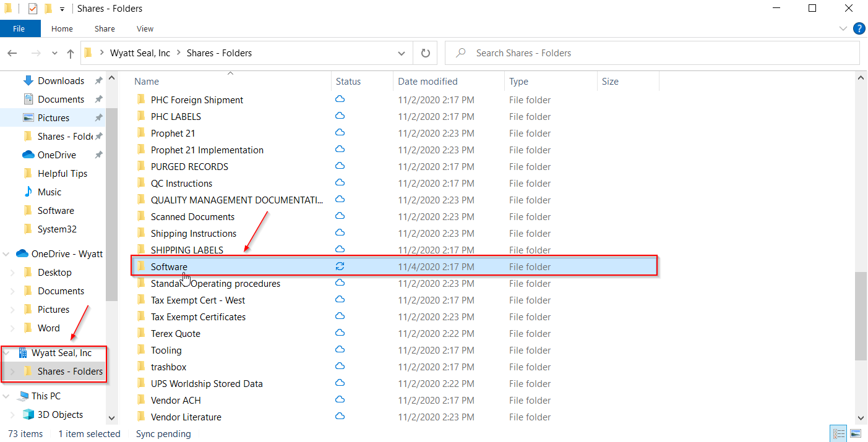The width and height of the screenshot is (868, 442).
Task: Select the PHC Foreign Shipment folder
Action: pos(197,100)
